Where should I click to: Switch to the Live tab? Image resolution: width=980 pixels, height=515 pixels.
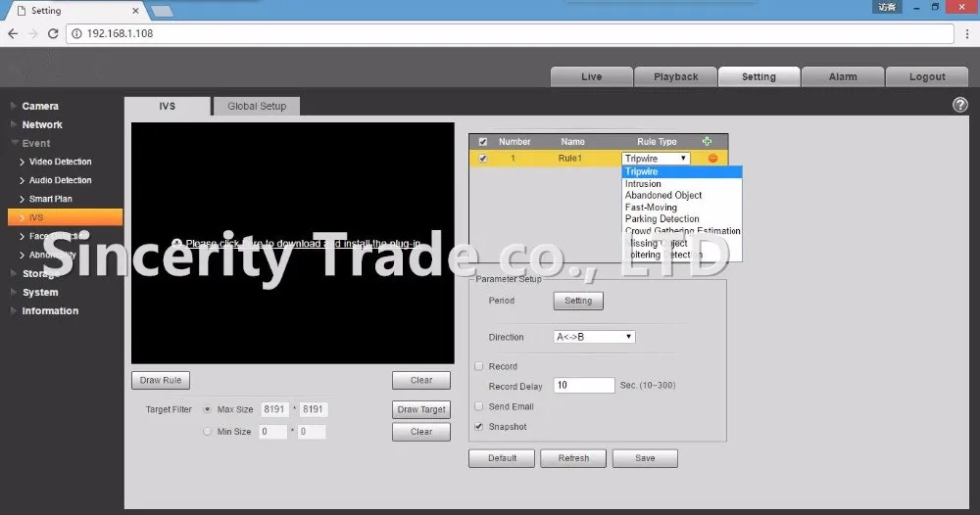591,76
